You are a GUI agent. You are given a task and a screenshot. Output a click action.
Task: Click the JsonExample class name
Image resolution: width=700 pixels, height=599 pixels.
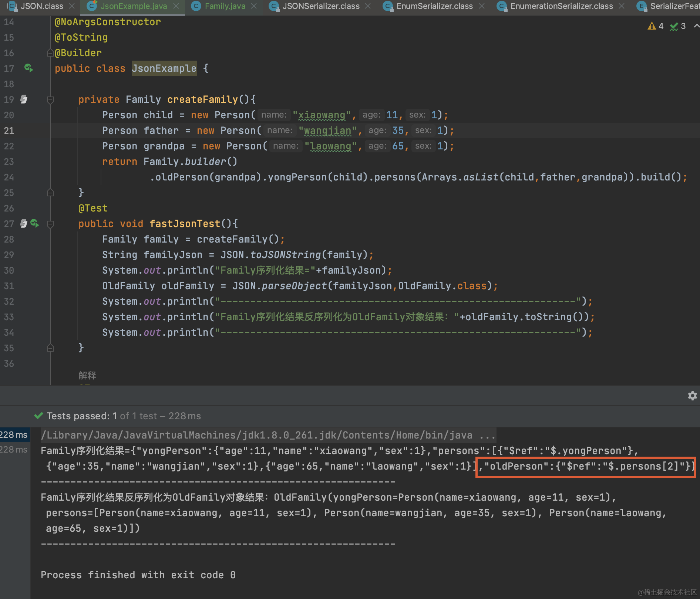[164, 68]
